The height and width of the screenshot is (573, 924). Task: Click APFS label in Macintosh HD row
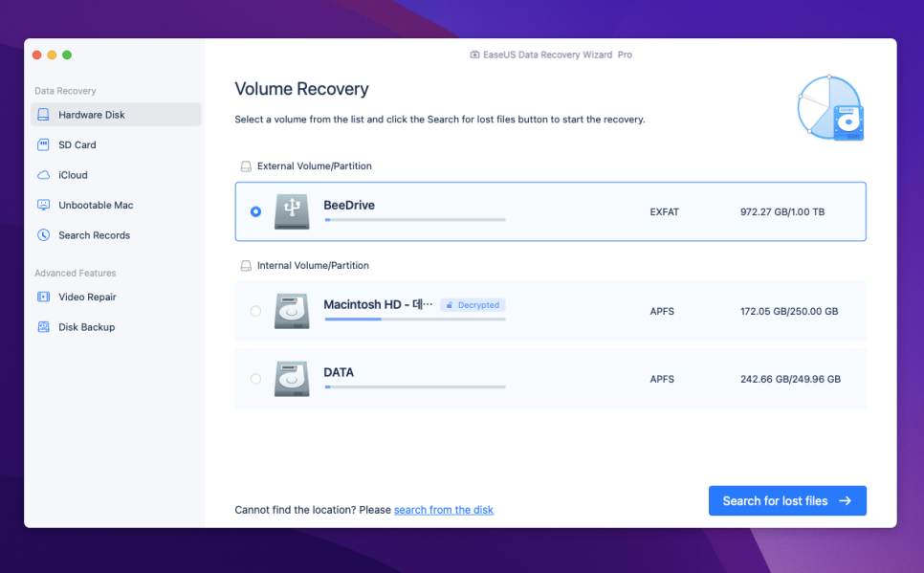point(662,311)
